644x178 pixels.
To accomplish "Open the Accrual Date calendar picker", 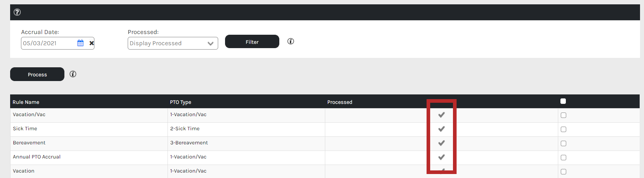I will pyautogui.click(x=80, y=43).
